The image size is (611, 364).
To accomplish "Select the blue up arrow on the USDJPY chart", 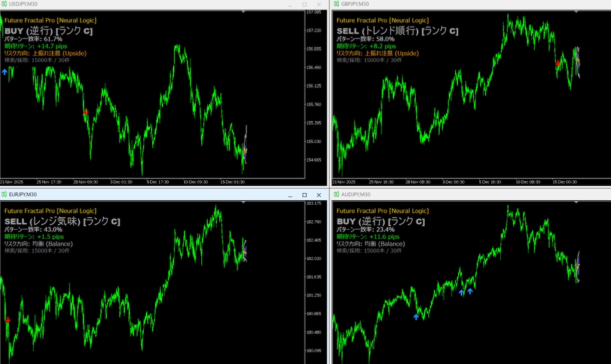I will (x=5, y=72).
